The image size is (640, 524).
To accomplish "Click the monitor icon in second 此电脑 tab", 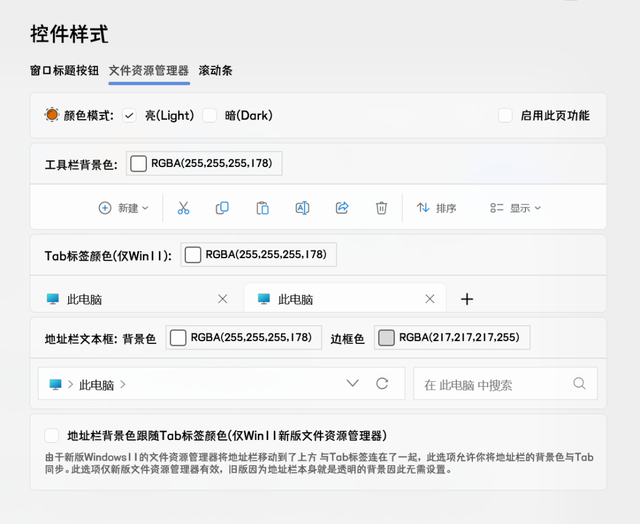I will click(x=264, y=299).
